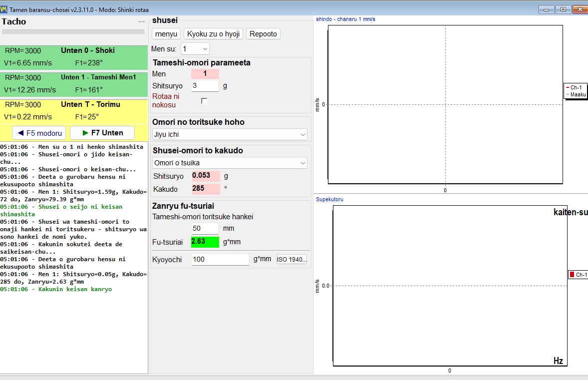The height and width of the screenshot is (380, 588).
Task: Close the Tamen baransu-chosei window
Action: click(580, 9)
